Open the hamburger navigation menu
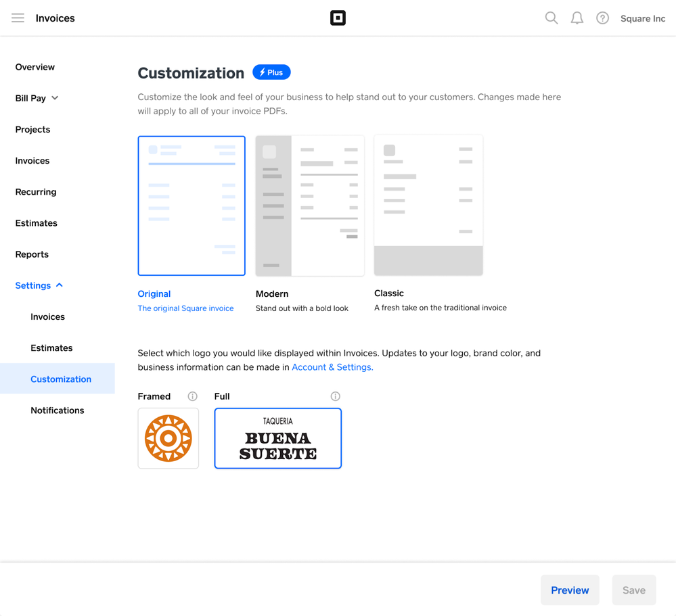Viewport: 676px width, 616px height. point(18,18)
